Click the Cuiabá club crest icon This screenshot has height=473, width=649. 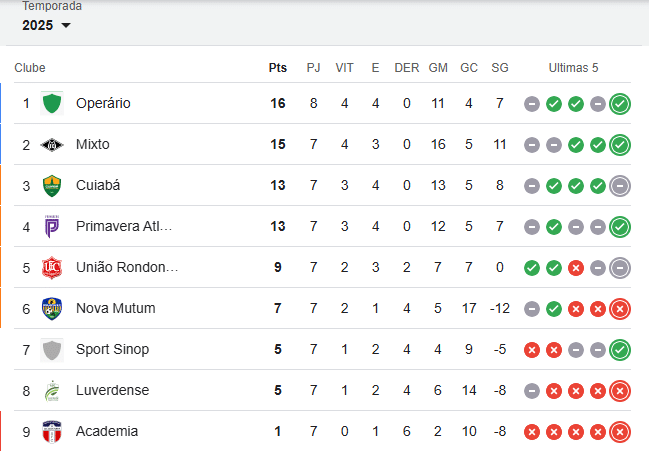pyautogui.click(x=52, y=185)
